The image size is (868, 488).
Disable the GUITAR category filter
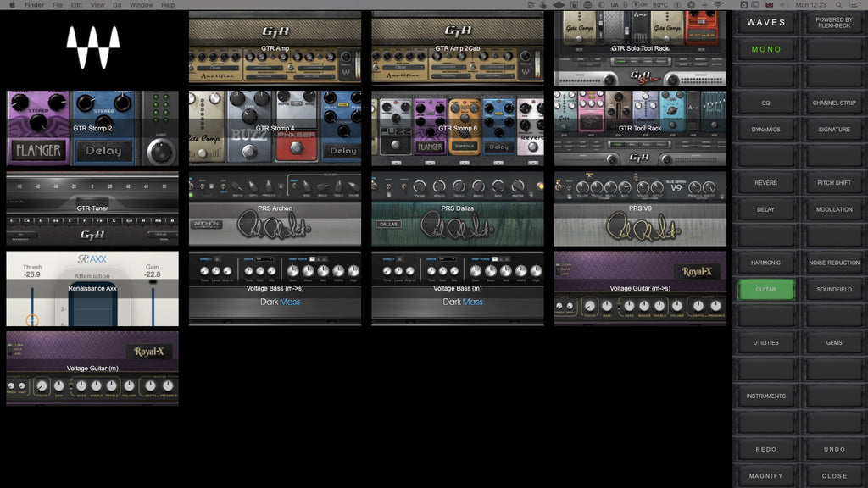coord(765,289)
